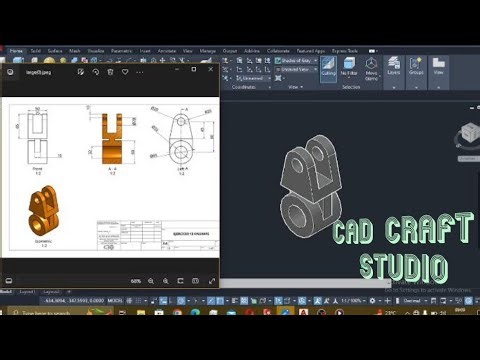Rotate the image in Photos window
Screen dimensions: 480x360
(x=95, y=72)
